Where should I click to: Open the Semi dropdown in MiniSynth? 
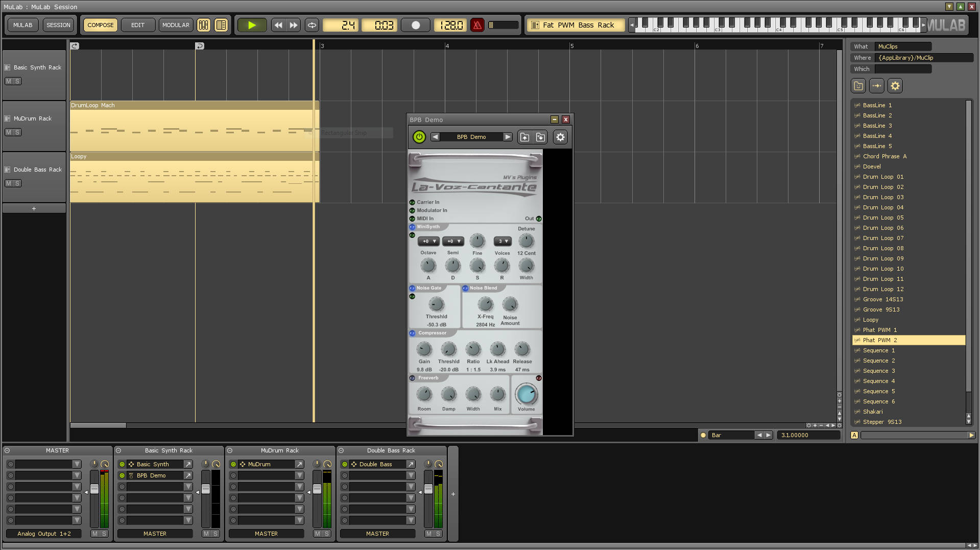(453, 241)
